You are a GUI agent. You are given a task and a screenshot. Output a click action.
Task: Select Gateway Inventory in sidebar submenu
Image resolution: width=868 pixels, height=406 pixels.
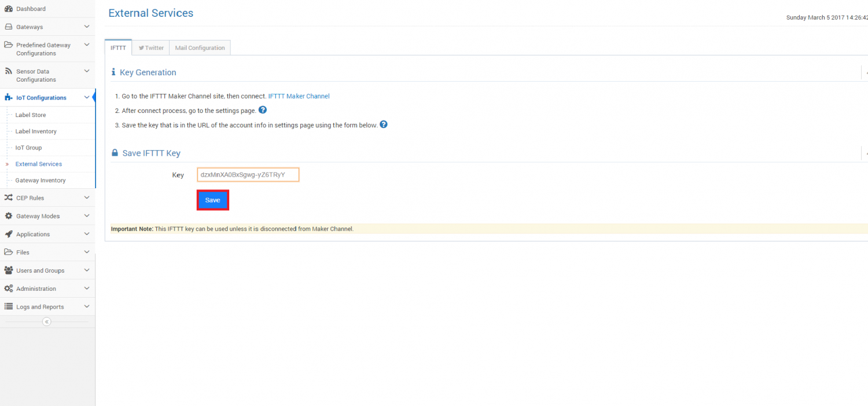41,181
